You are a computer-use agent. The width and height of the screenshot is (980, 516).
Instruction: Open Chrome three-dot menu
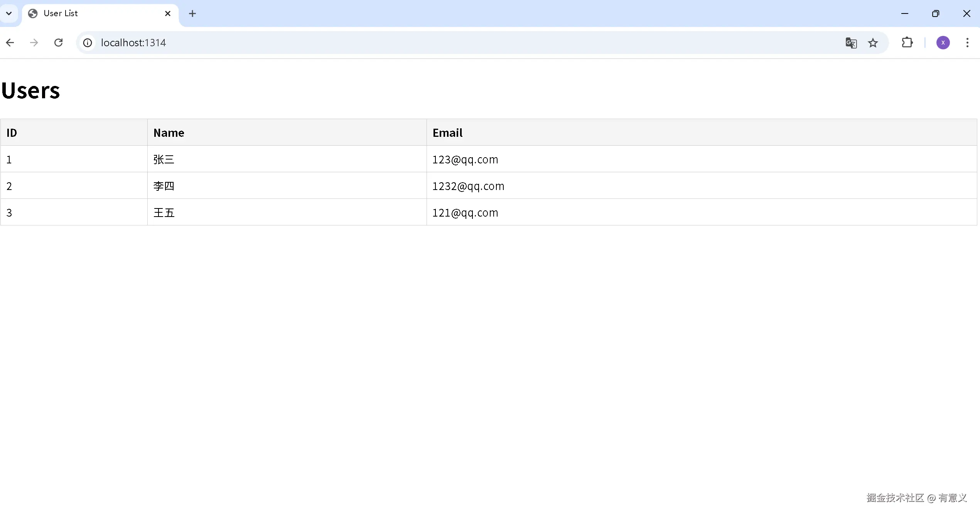click(x=967, y=43)
